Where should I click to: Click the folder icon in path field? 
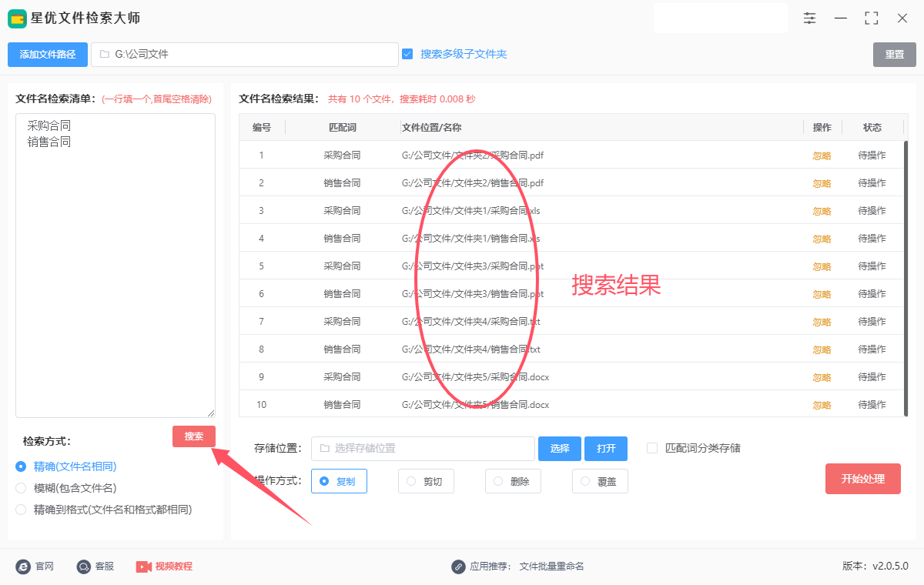pos(105,55)
